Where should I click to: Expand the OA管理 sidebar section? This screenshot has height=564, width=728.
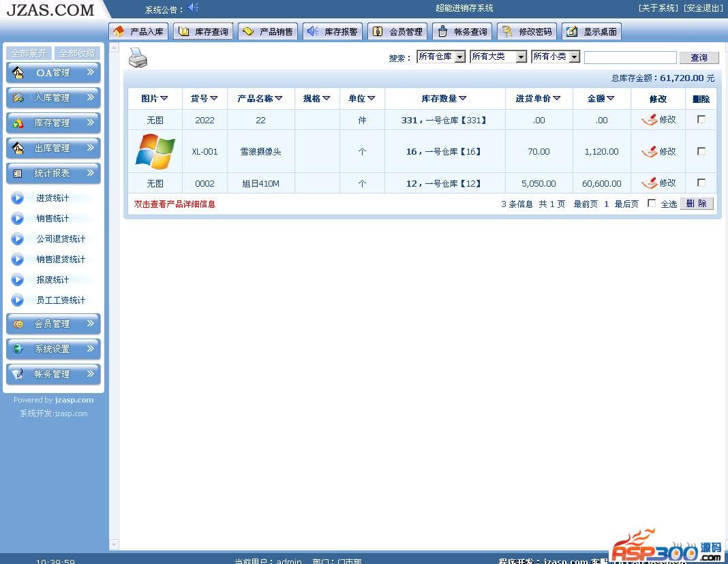pos(53,72)
